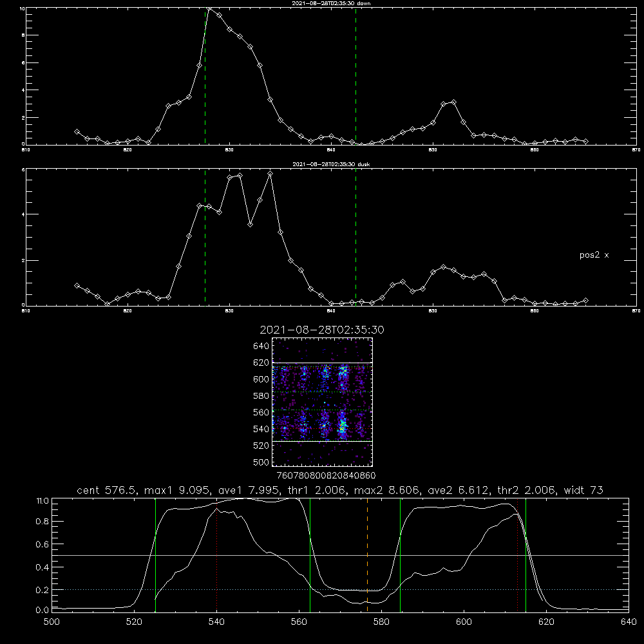Select the 'widt 73' value text
Screen dimensions: 644x644
(583, 490)
